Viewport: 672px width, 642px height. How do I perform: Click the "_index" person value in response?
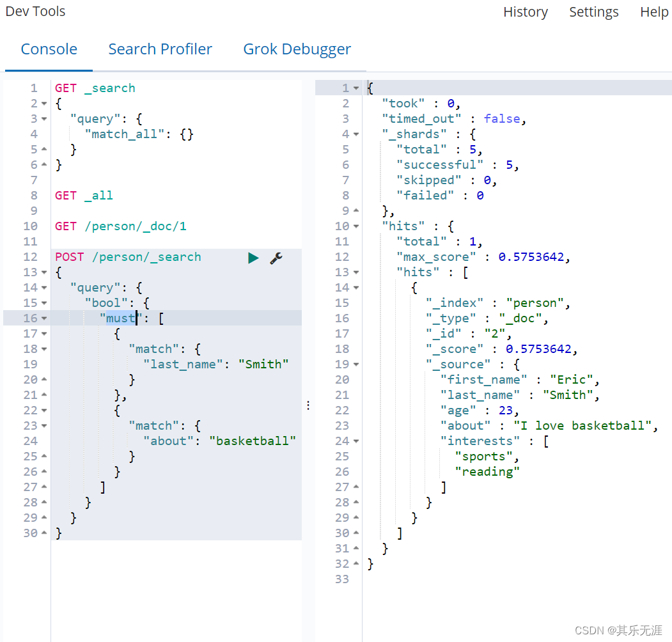click(535, 304)
